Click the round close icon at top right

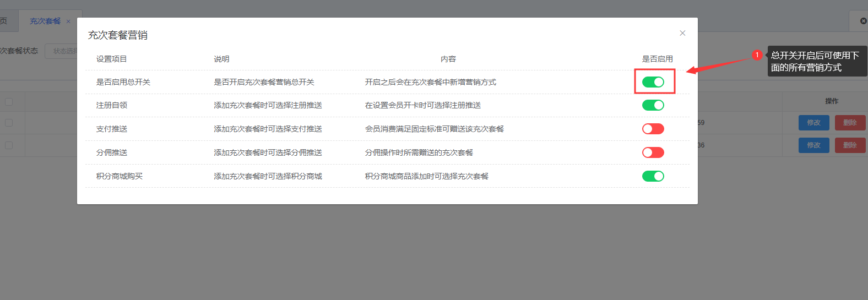[x=864, y=21]
